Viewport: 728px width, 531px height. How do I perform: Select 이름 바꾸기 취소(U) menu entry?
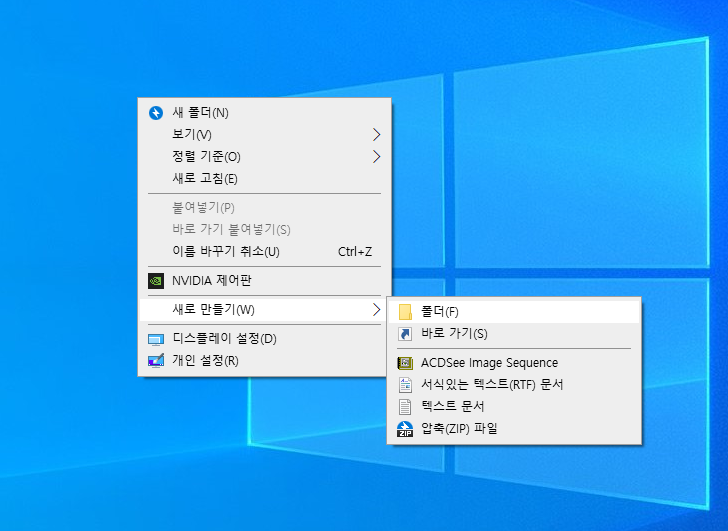(x=265, y=252)
